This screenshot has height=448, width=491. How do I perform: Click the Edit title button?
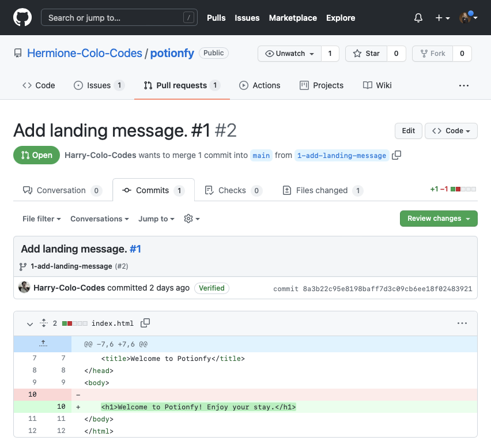coord(408,131)
